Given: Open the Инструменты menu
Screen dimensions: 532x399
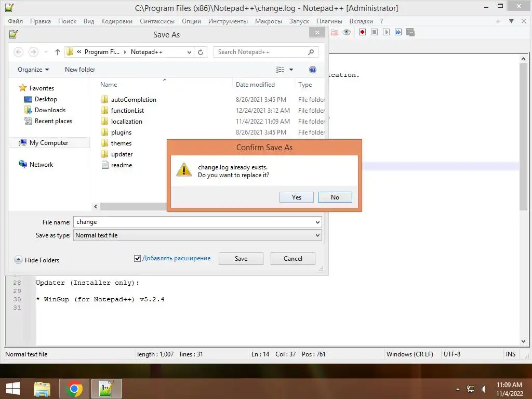Looking at the screenshot, I should 228,21.
